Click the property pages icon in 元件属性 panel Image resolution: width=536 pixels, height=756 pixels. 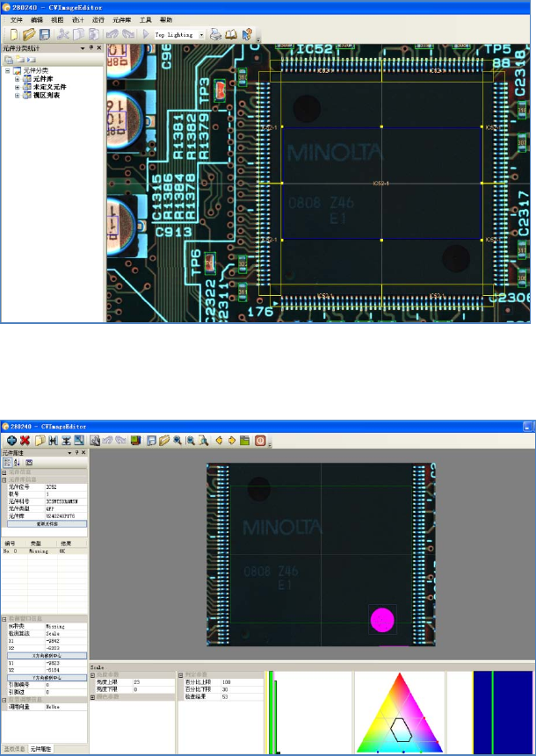coord(29,463)
